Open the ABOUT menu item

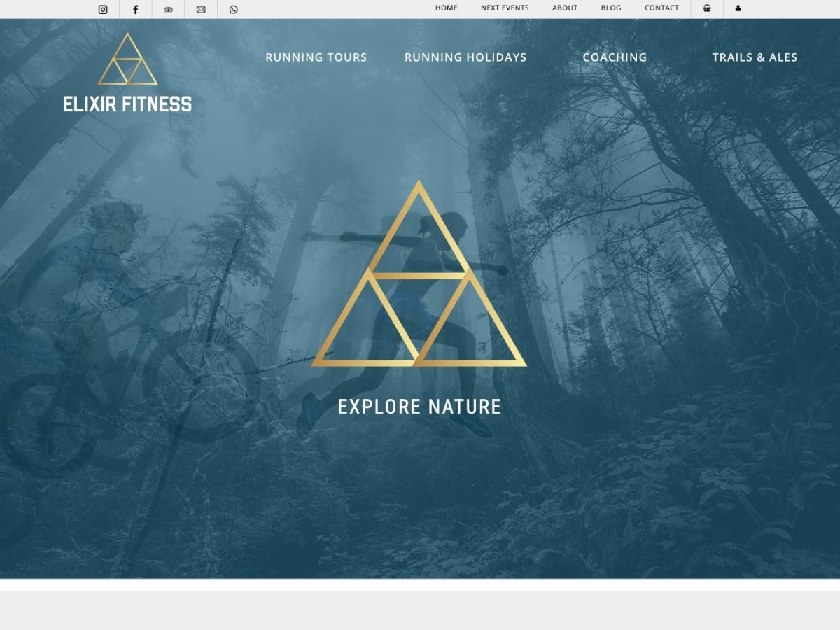point(565,8)
